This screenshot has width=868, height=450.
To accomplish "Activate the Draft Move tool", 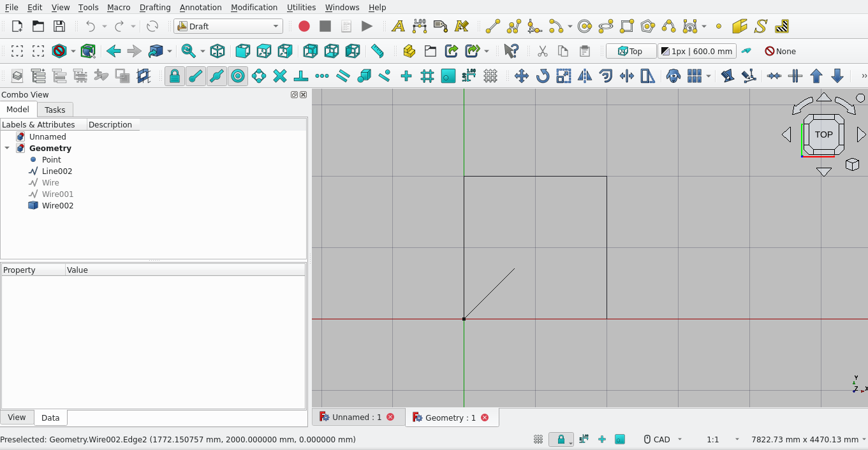I will 521,76.
